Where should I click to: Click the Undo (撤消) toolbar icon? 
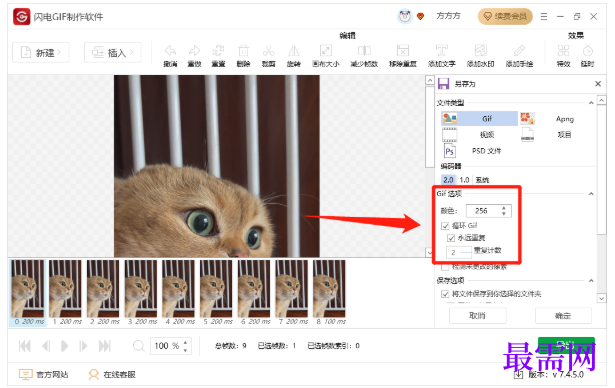pos(170,51)
